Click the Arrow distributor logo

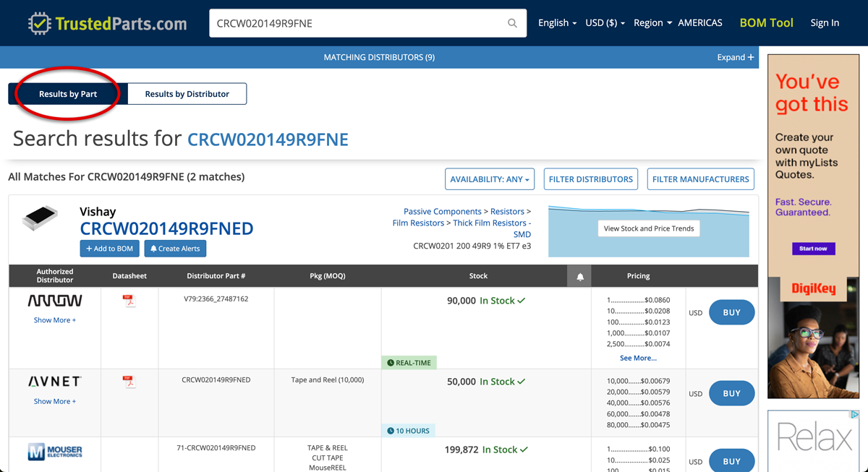coord(55,301)
